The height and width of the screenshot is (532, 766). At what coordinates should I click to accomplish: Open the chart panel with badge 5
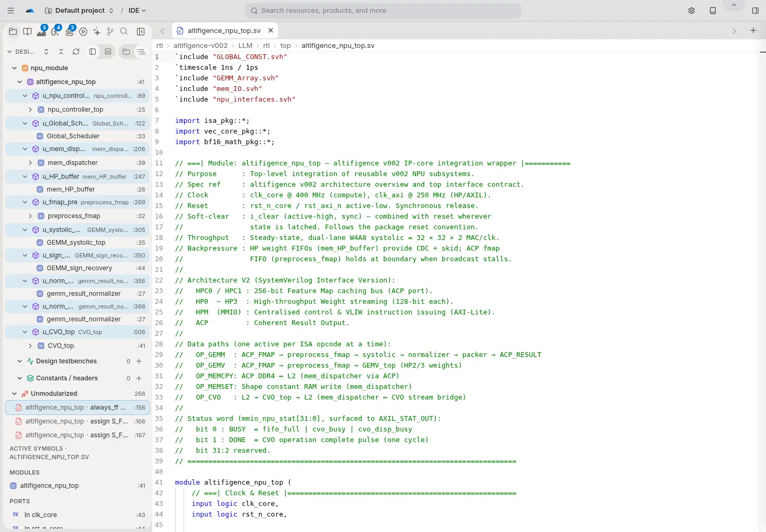click(41, 31)
